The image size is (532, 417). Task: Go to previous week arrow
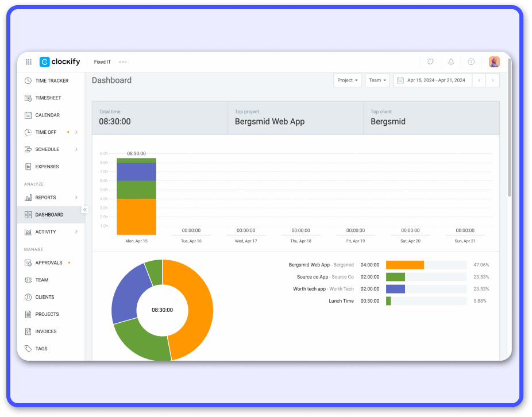pos(479,80)
